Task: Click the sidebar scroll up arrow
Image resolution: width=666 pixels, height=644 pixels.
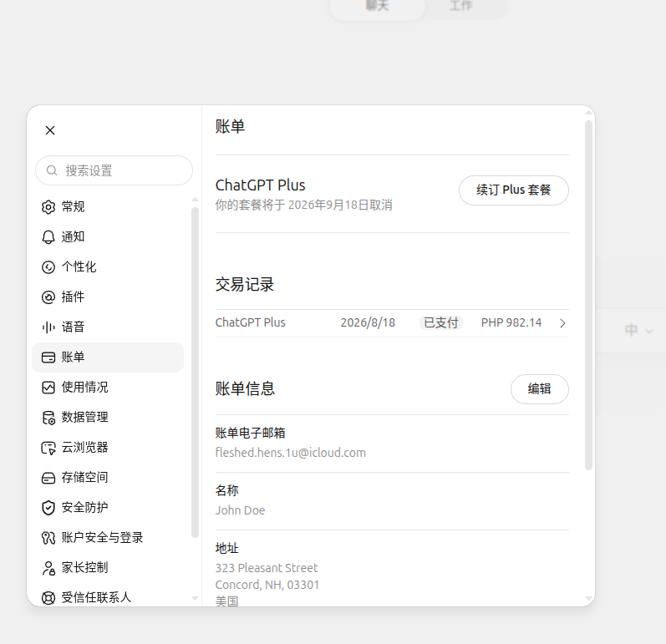Action: tap(195, 200)
